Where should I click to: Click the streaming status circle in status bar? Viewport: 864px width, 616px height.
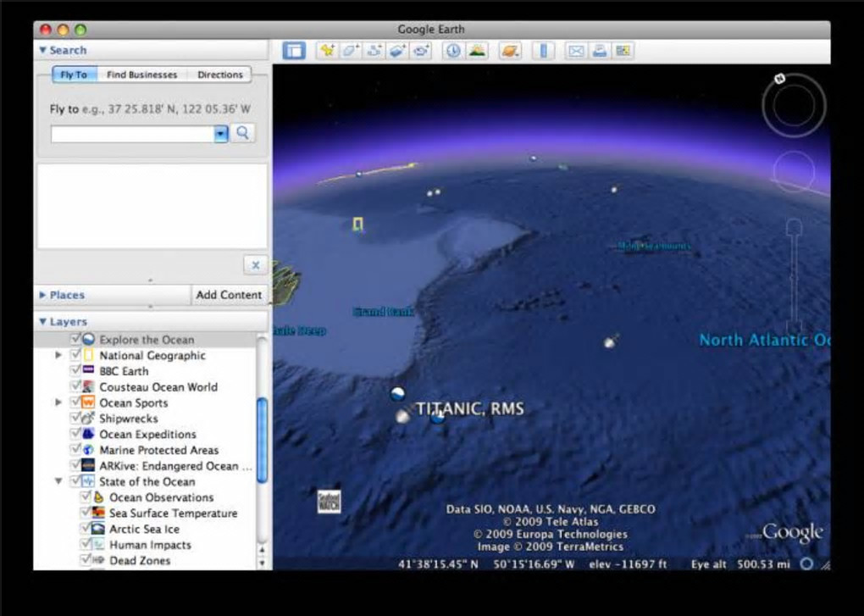pyautogui.click(x=806, y=563)
